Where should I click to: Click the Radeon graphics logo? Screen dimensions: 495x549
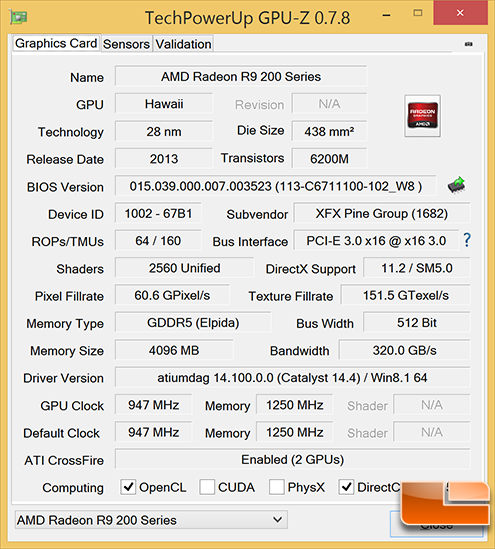[423, 116]
